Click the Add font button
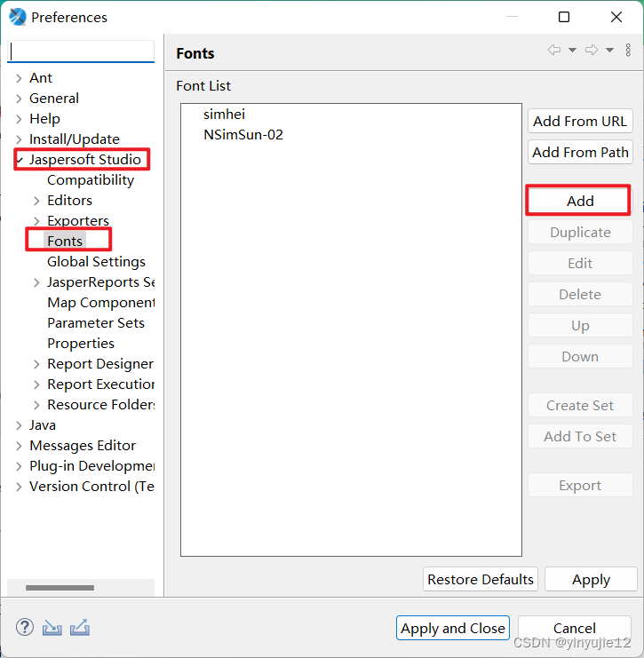 pyautogui.click(x=580, y=201)
